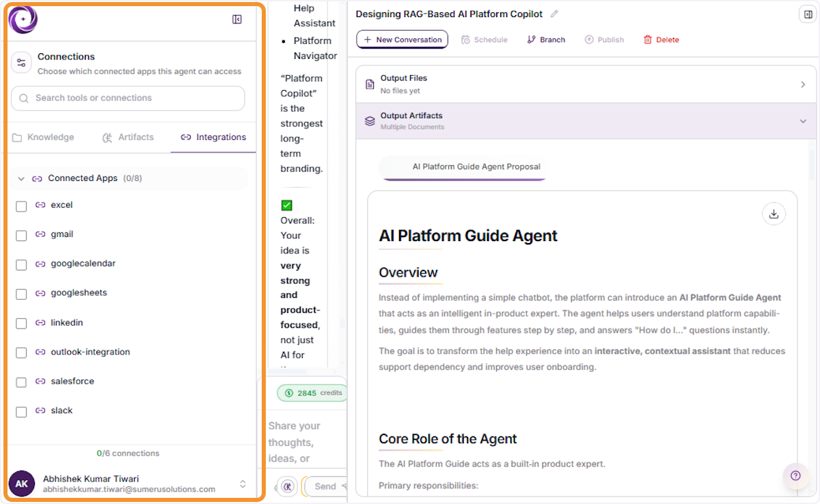
Task: Click the link icon next to linkedin
Action: click(40, 322)
